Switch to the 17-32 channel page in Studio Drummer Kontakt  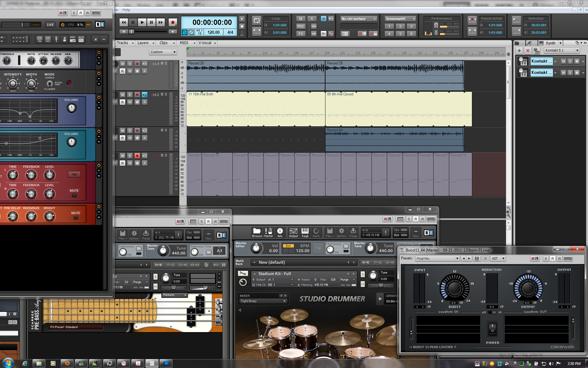click(378, 263)
